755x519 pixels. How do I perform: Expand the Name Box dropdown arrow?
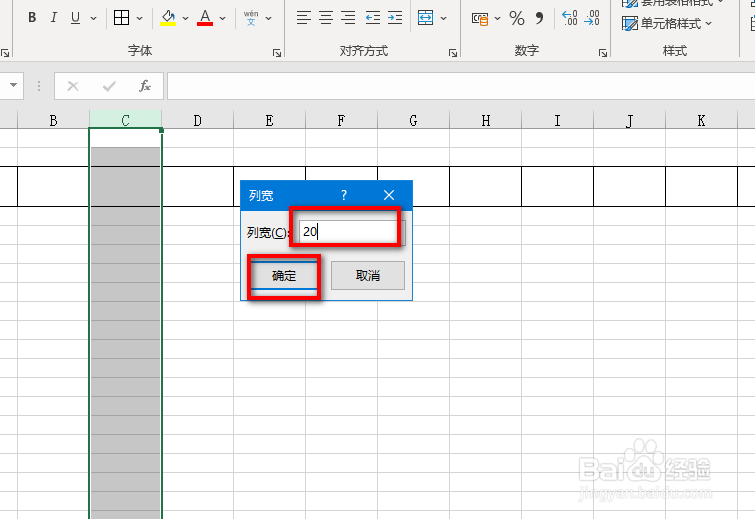coord(13,85)
